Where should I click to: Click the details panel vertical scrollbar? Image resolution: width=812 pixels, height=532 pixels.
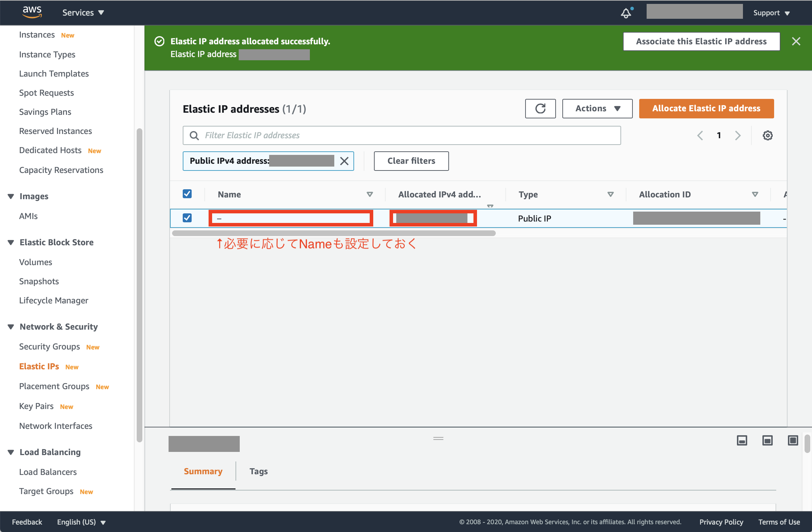pos(807,444)
